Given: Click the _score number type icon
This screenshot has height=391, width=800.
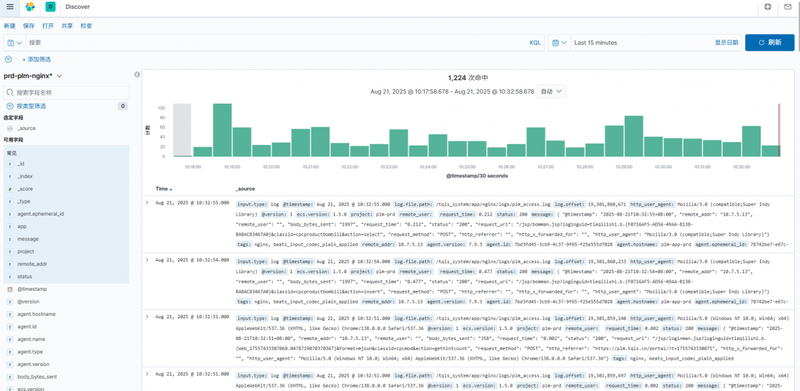Looking at the screenshot, I should pyautogui.click(x=10, y=189).
